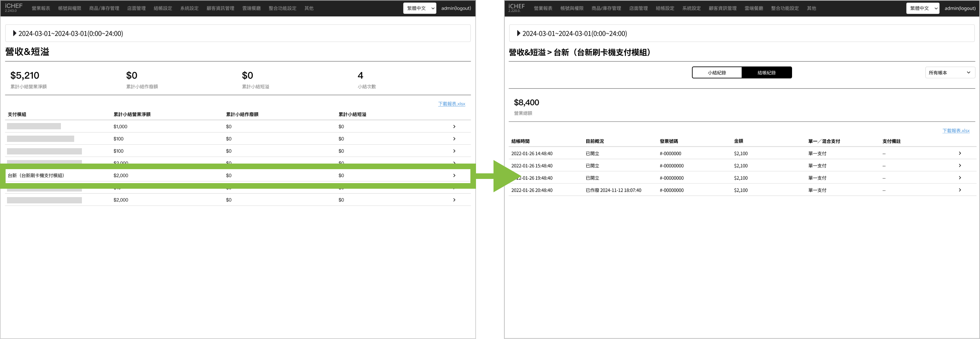980x339 pixels.
Task: Click the iCHEF logo in the left panel
Action: [14, 7]
